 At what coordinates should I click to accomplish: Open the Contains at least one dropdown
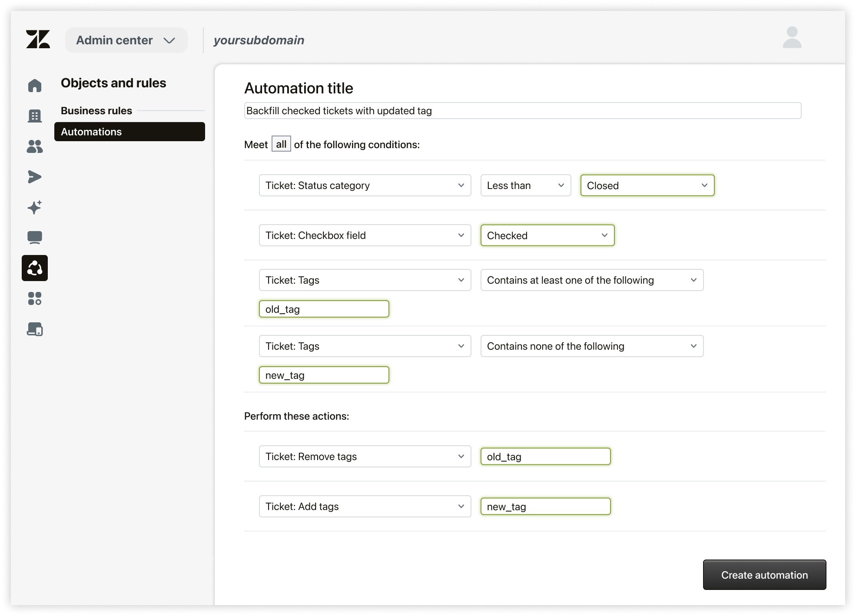[x=592, y=280]
